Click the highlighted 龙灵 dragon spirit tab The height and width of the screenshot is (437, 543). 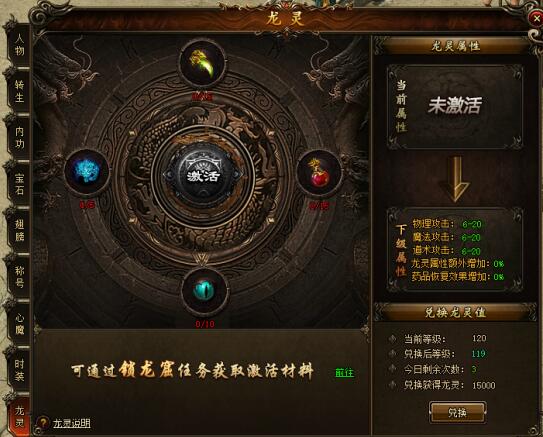[x=19, y=416]
